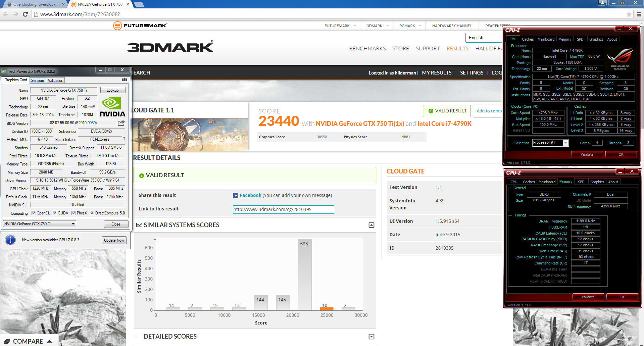Close the NVIDIA GeForce GTX 750 browser tab
The height and width of the screenshot is (346, 644).
point(128,4)
